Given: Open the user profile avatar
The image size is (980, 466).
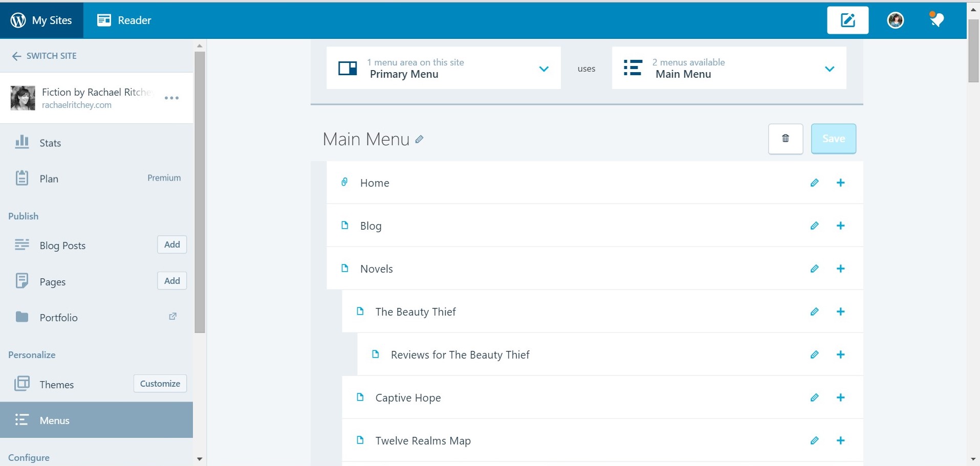Looking at the screenshot, I should coord(895,20).
